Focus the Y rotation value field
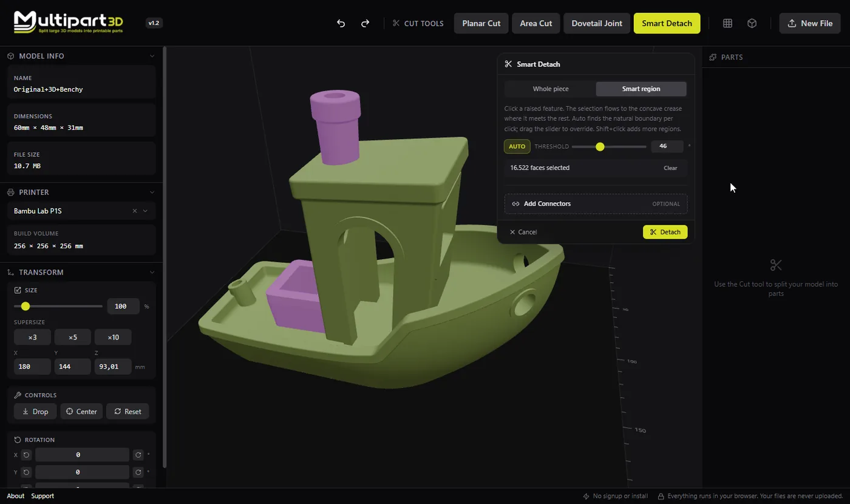Viewport: 850px width, 504px height. [82, 472]
